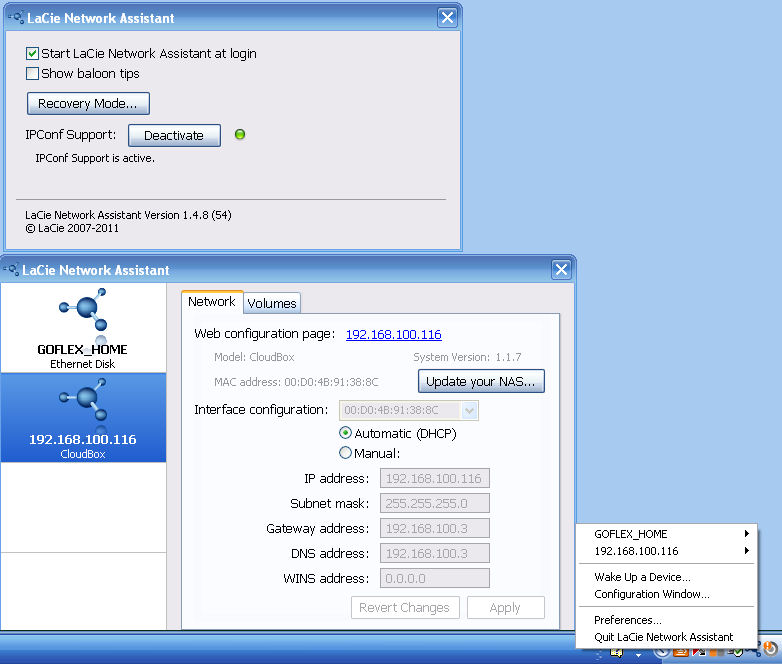Close the Preferences window
This screenshot has height=664, width=782.
[x=447, y=18]
